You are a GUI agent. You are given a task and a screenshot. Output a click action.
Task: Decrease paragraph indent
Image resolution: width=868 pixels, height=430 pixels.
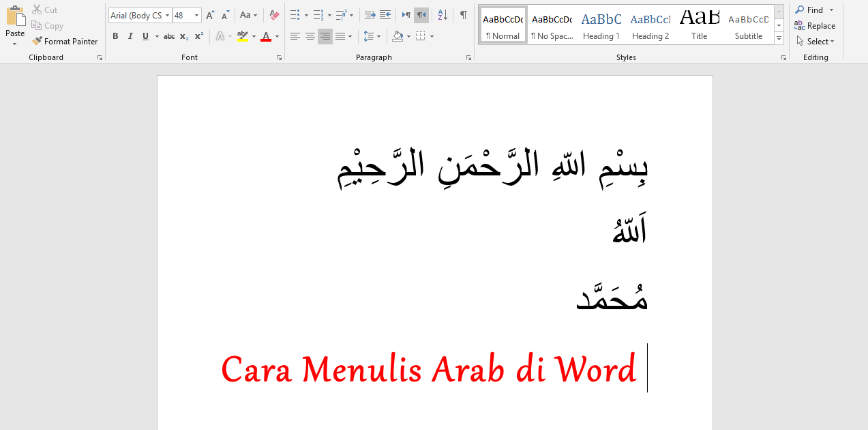(x=370, y=15)
